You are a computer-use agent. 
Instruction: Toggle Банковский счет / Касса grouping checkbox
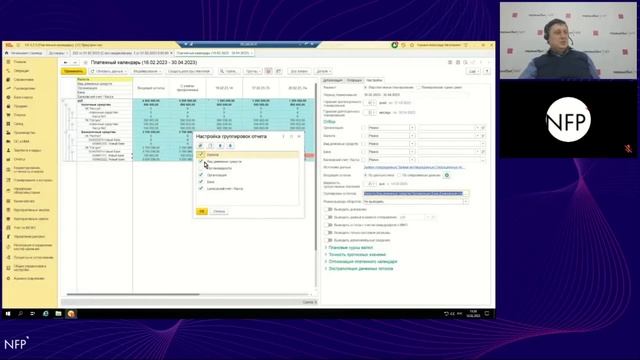201,188
